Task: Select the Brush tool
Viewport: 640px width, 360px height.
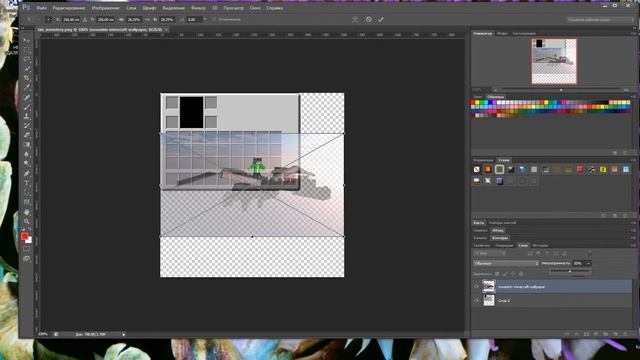Action: (x=27, y=107)
